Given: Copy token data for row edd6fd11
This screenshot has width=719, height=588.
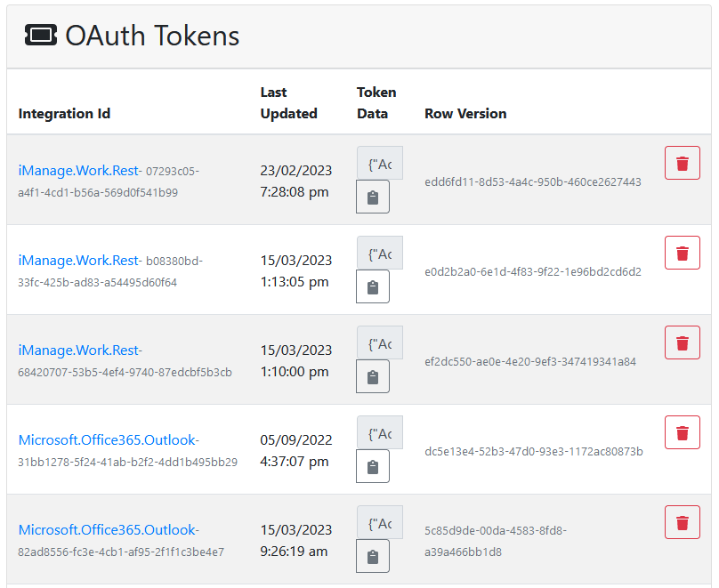Looking at the screenshot, I should [373, 197].
